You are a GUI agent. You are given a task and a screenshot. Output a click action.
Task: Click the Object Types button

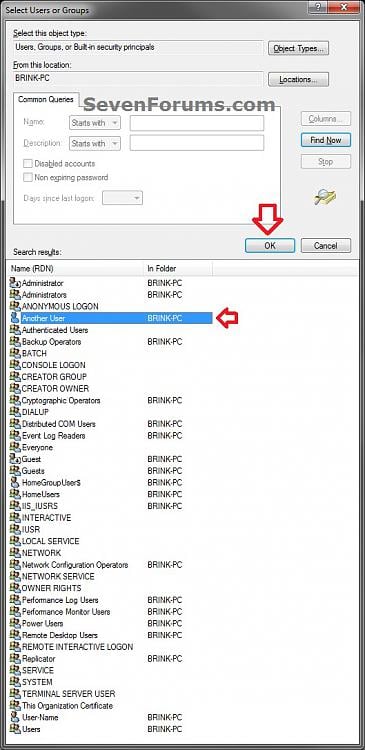coord(299,48)
